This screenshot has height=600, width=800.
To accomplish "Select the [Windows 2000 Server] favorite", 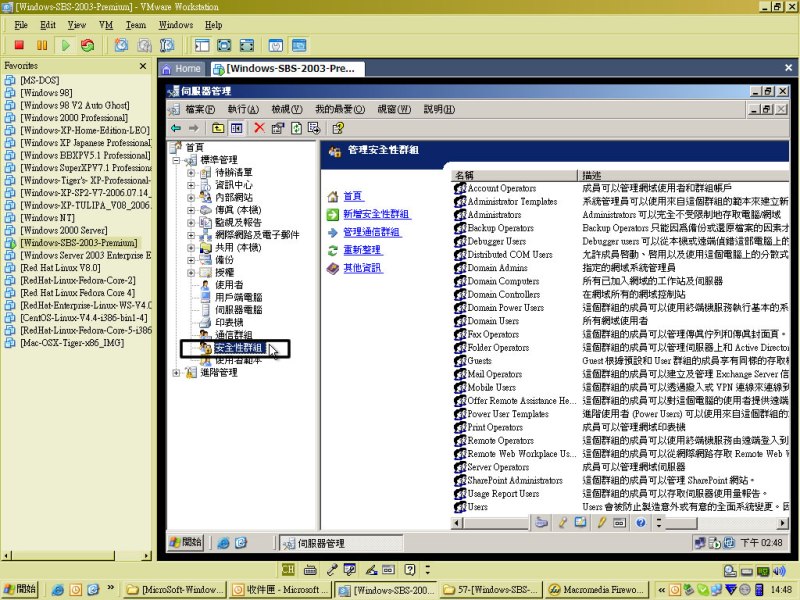I will coord(64,230).
